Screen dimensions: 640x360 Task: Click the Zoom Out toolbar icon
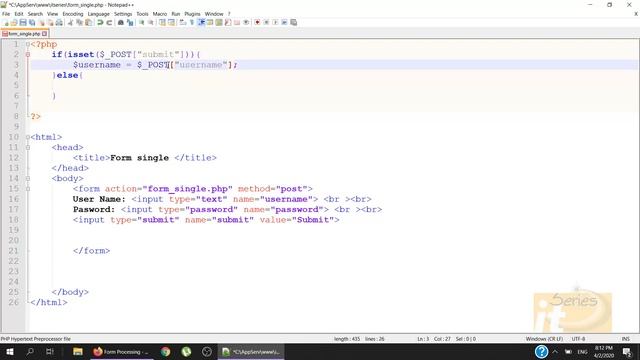point(151,22)
